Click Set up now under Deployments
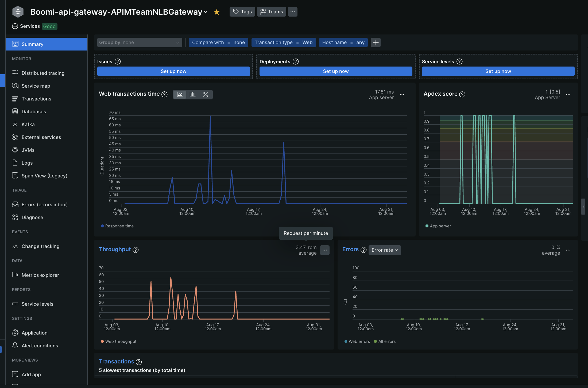The width and height of the screenshot is (588, 388). (336, 71)
